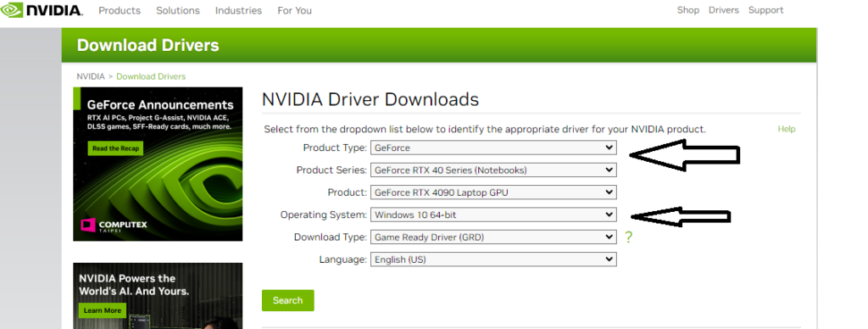Open the Download Type dropdown
Image resolution: width=868 pixels, height=329 pixels.
click(x=493, y=237)
